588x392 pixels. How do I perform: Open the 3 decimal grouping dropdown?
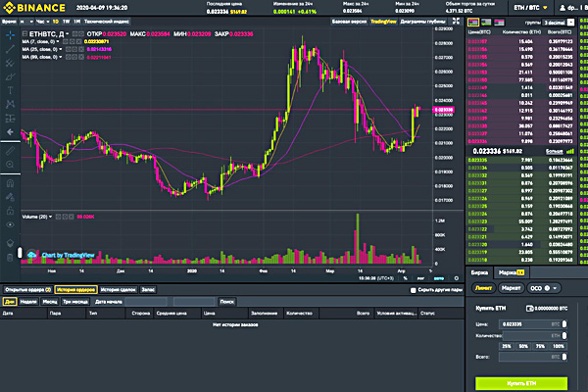pyautogui.click(x=559, y=23)
